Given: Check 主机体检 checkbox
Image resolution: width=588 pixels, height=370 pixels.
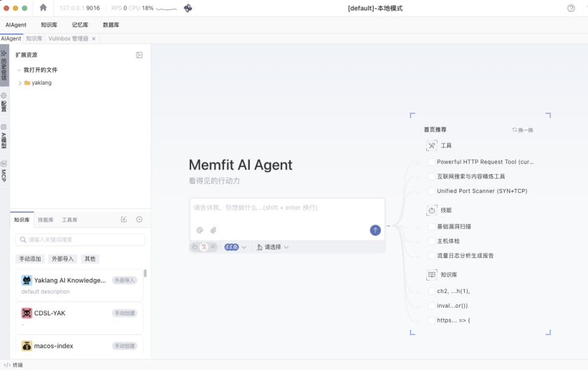Looking at the screenshot, I should click(x=432, y=241).
